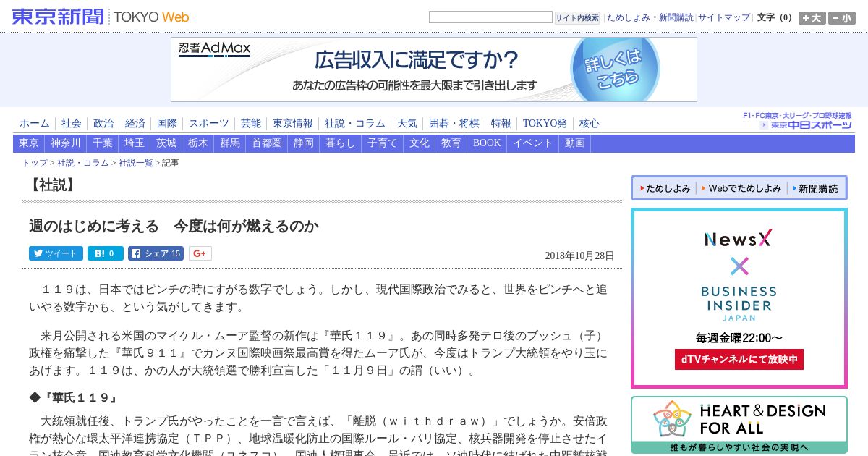Open the 経済 section

(x=135, y=124)
